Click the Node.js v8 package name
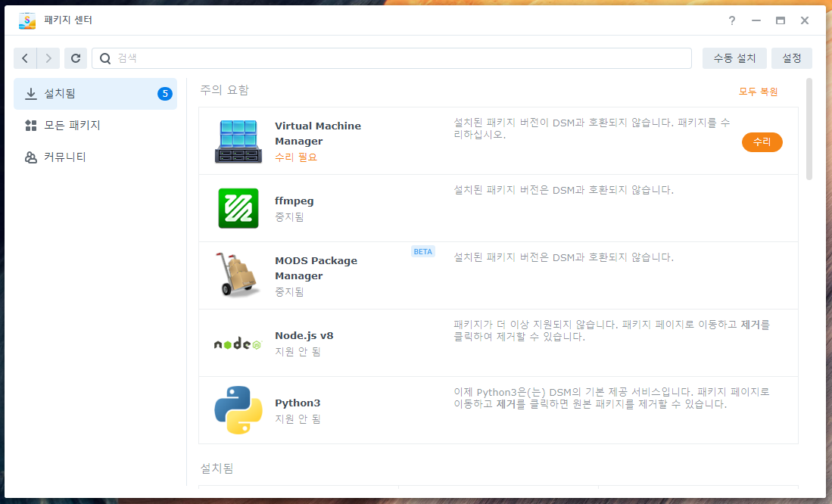The width and height of the screenshot is (832, 504). [x=304, y=336]
